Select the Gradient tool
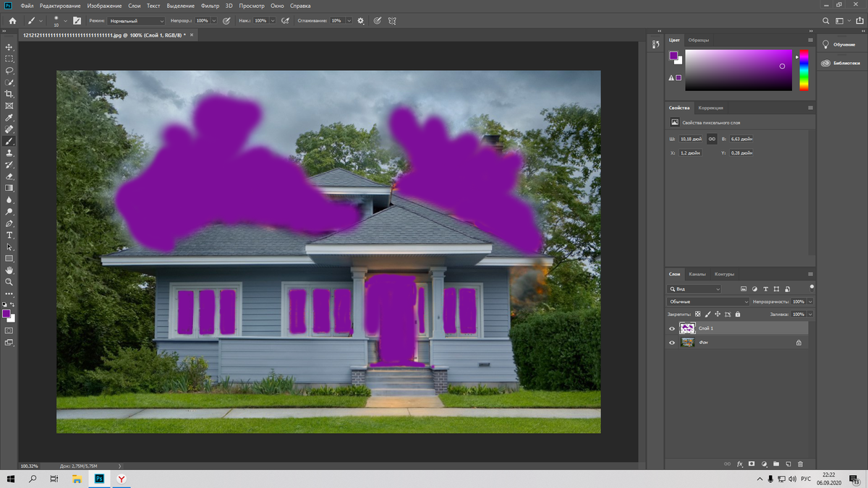Image resolution: width=868 pixels, height=488 pixels. (x=9, y=188)
